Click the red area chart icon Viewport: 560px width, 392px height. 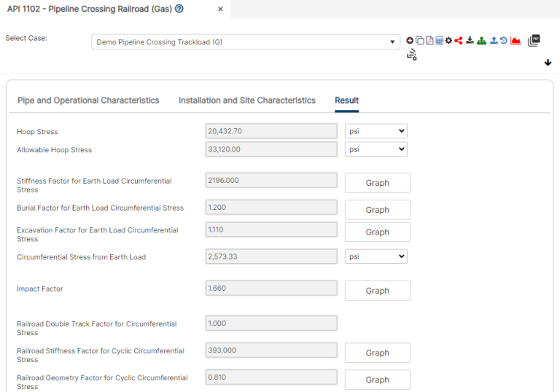[516, 41]
